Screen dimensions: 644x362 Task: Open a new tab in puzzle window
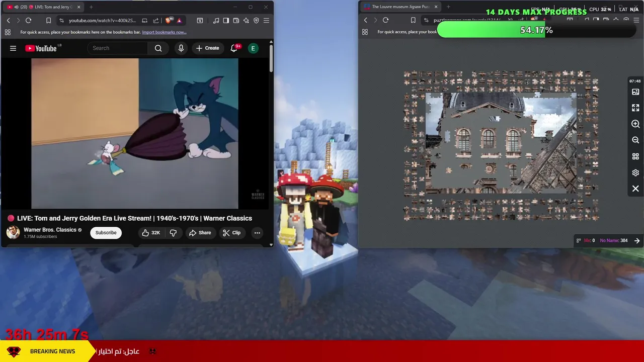click(448, 7)
